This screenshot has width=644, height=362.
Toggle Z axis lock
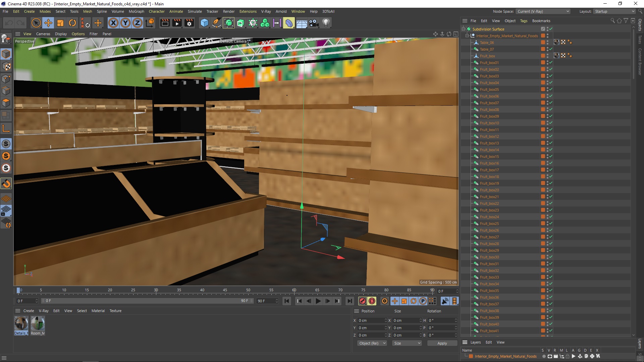click(x=138, y=23)
